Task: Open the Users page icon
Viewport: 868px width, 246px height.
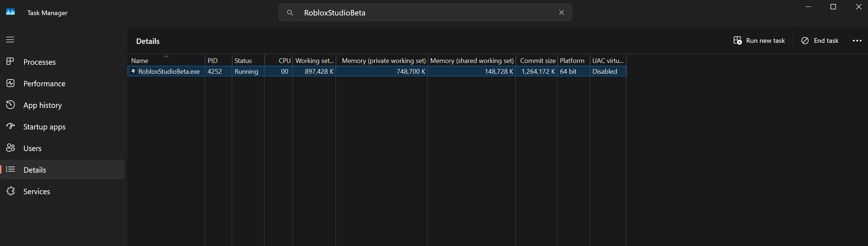Action: click(10, 148)
